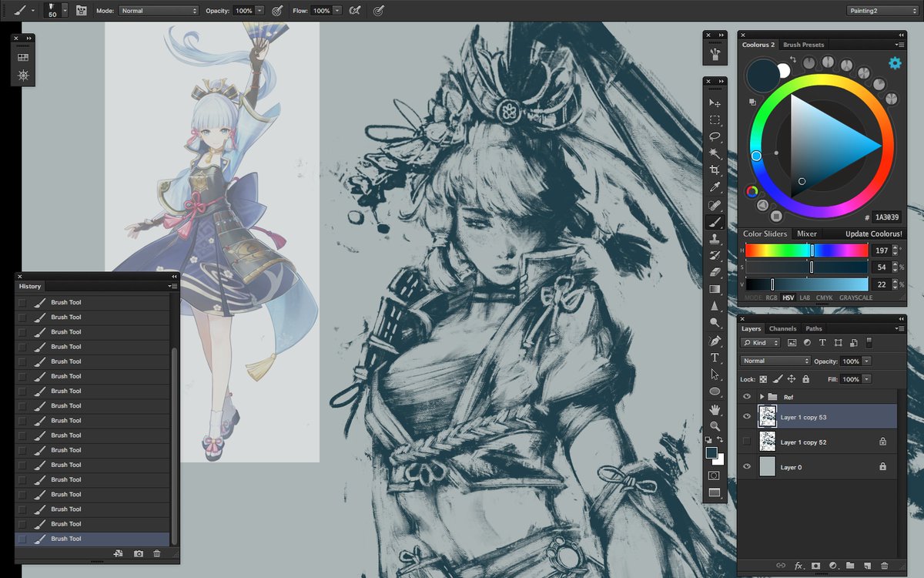The height and width of the screenshot is (578, 924).
Task: Delete current state in History panel
Action: pos(157,553)
